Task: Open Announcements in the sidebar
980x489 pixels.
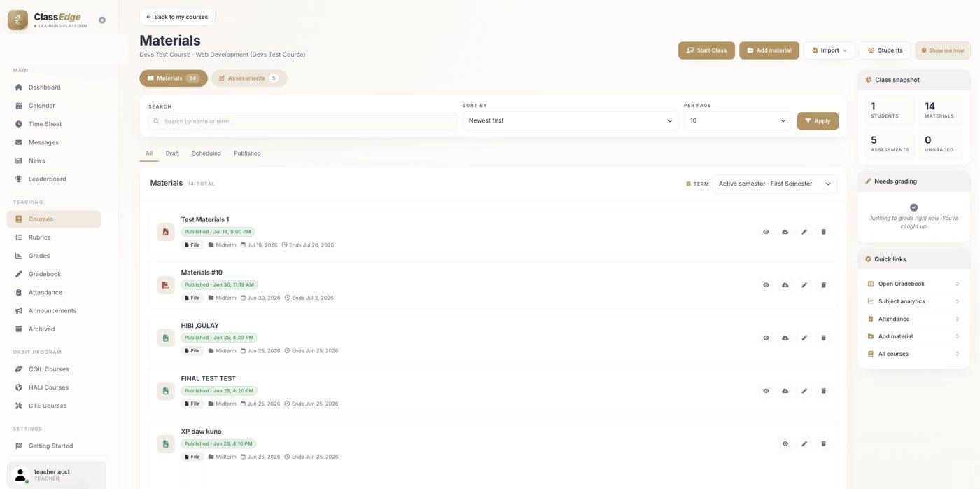Action: click(x=54, y=310)
